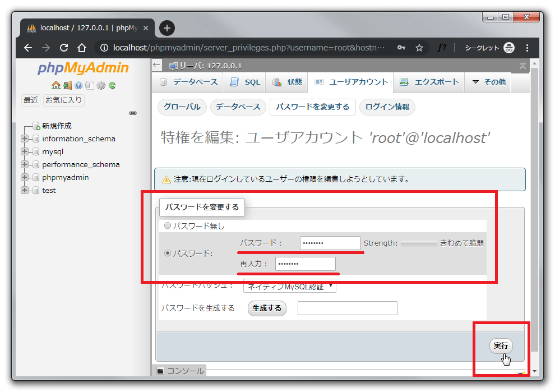
Task: Click the 実行 button
Action: click(x=501, y=345)
